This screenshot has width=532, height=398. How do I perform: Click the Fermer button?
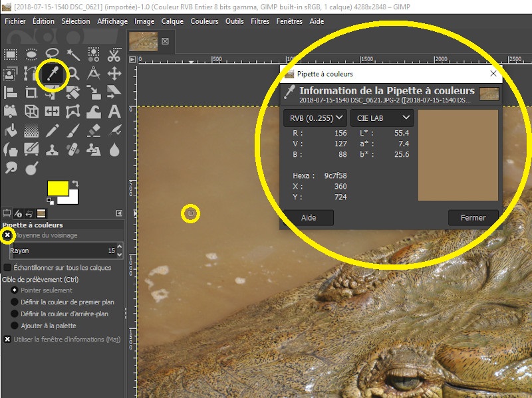pyautogui.click(x=473, y=218)
